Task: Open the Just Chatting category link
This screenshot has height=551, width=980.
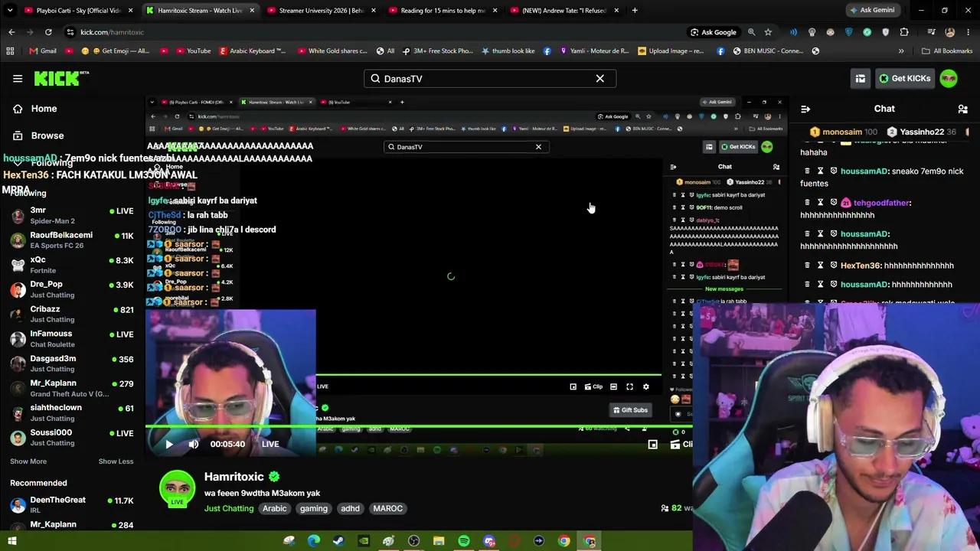Action: tap(229, 508)
